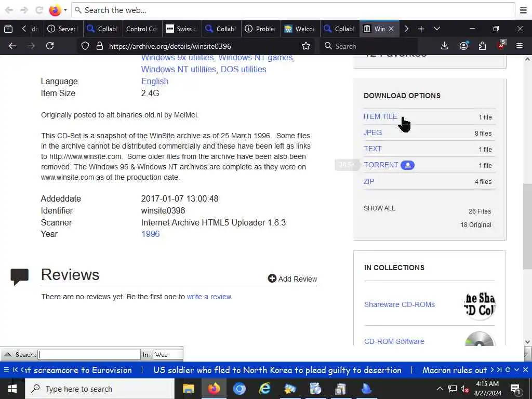Open 'CD-ROM Software' collection link

click(x=394, y=341)
